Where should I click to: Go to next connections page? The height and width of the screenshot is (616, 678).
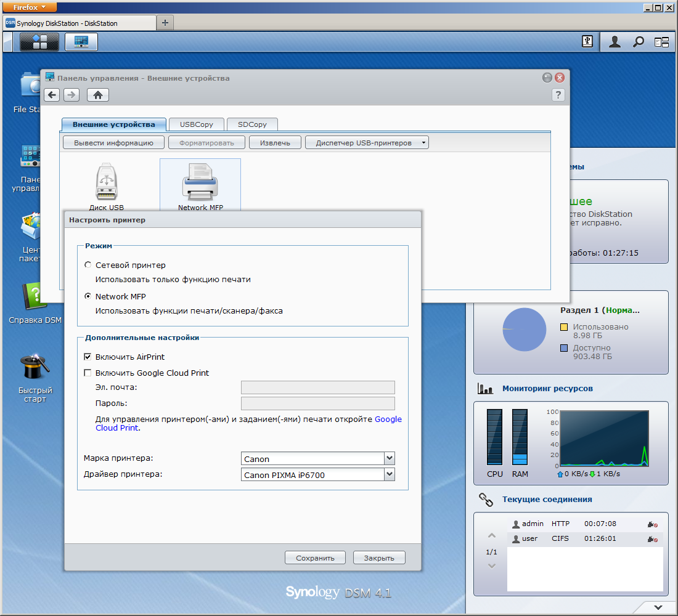[x=492, y=565]
